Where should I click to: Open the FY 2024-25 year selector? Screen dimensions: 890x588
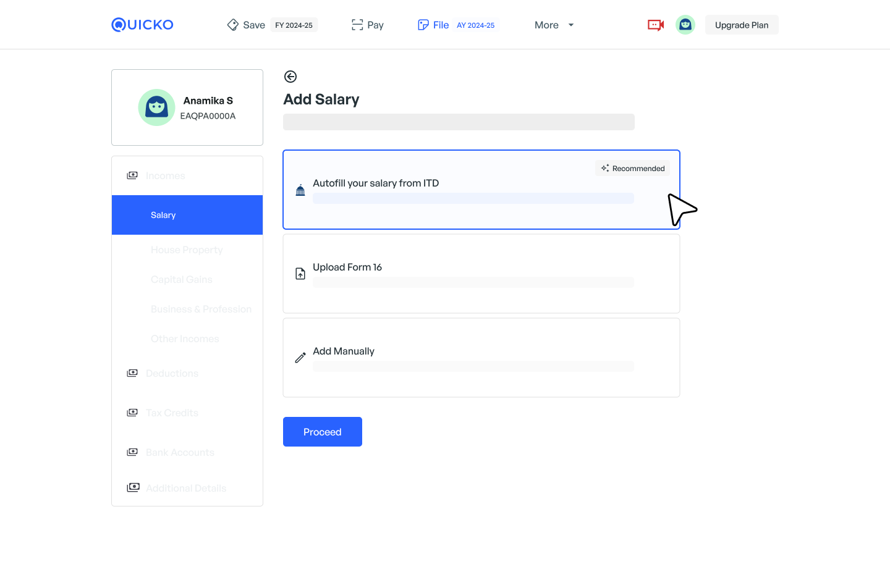coord(294,25)
